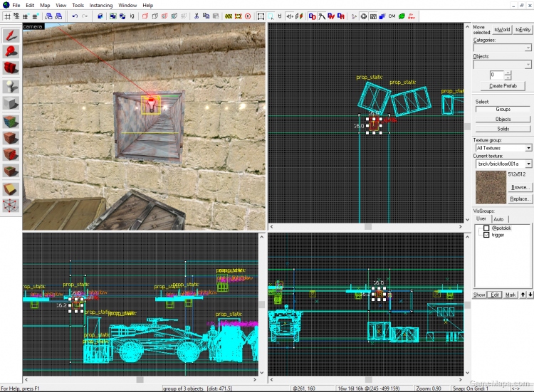Click the Replace texture button
This screenshot has height=392, width=534.
[x=520, y=198]
